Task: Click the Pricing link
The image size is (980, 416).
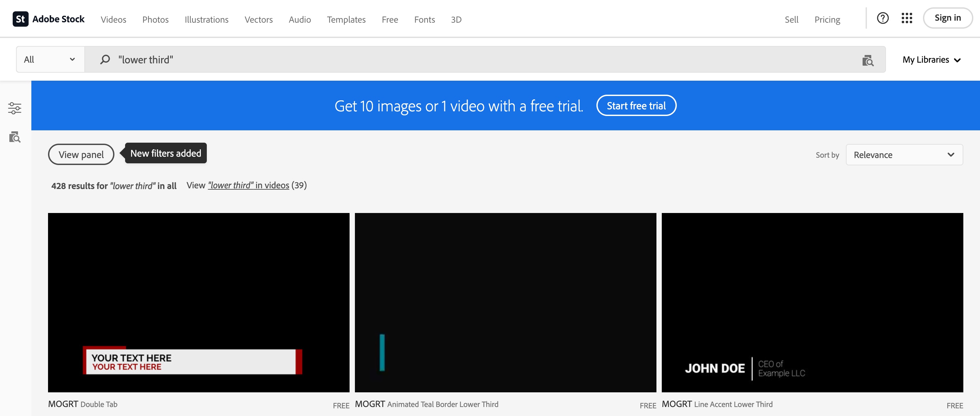Action: tap(827, 19)
